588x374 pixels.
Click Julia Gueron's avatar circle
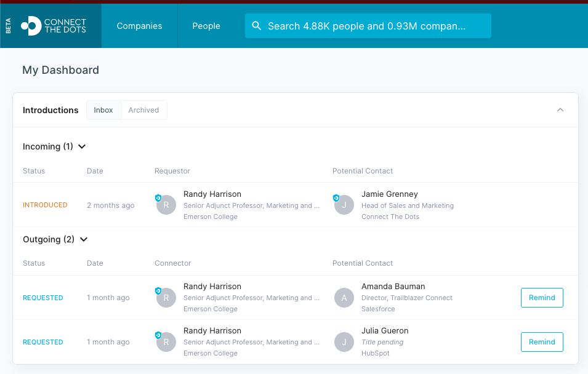point(344,342)
